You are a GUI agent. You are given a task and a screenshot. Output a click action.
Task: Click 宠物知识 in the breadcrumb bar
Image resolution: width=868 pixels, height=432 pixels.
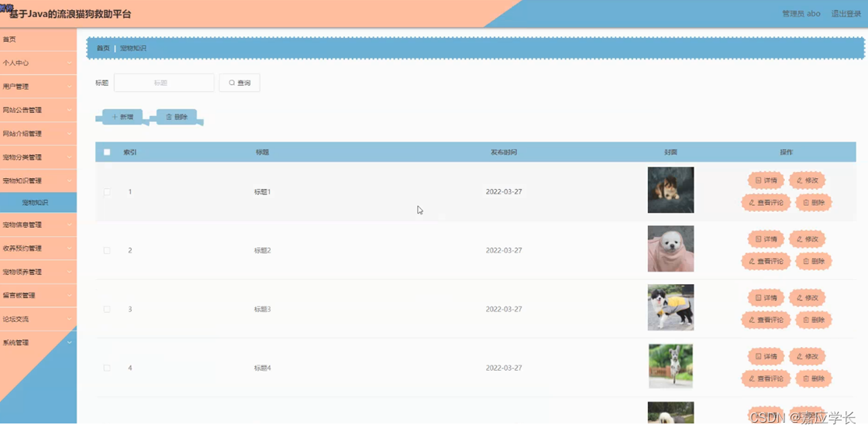coord(133,48)
